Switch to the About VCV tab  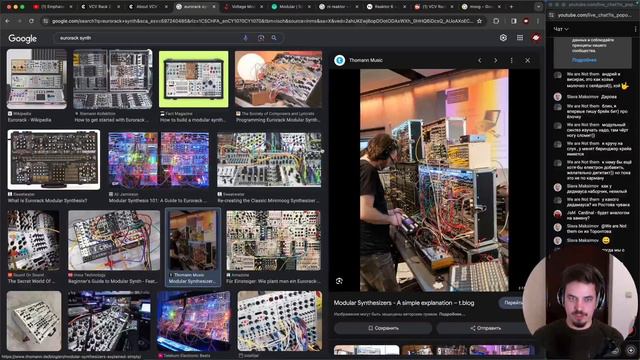click(x=147, y=7)
